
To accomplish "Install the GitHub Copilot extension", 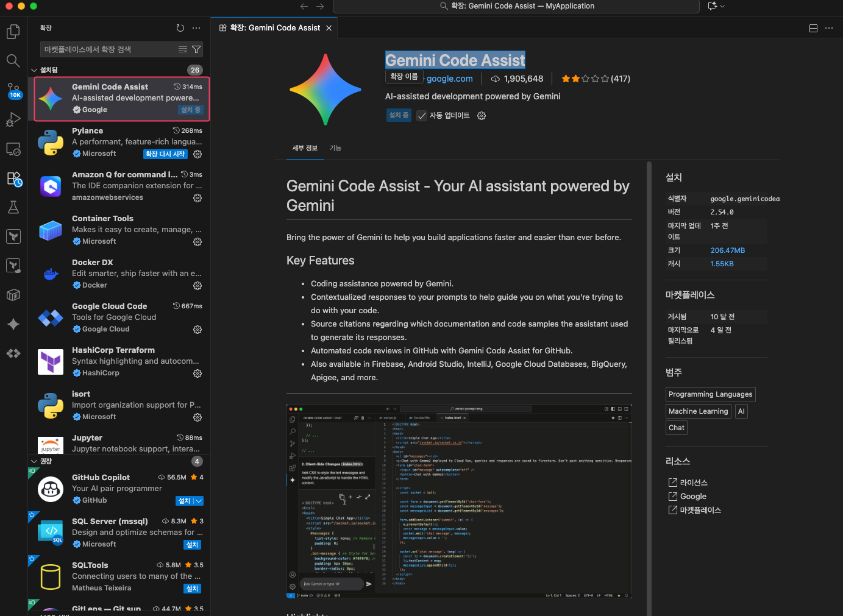I will (x=184, y=501).
